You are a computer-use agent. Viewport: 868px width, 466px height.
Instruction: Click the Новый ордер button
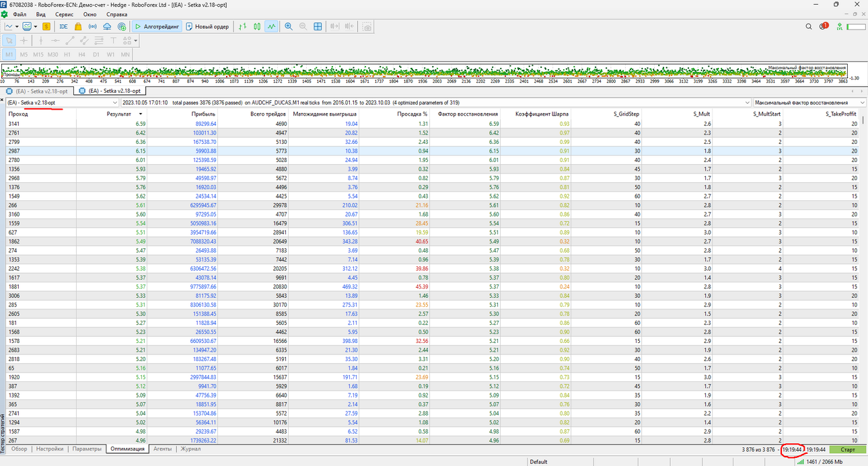(x=208, y=27)
